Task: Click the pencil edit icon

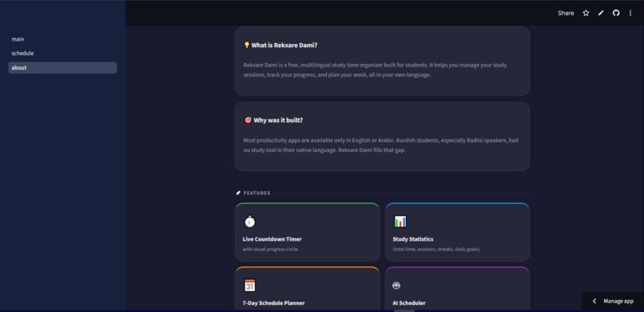Action: [601, 13]
